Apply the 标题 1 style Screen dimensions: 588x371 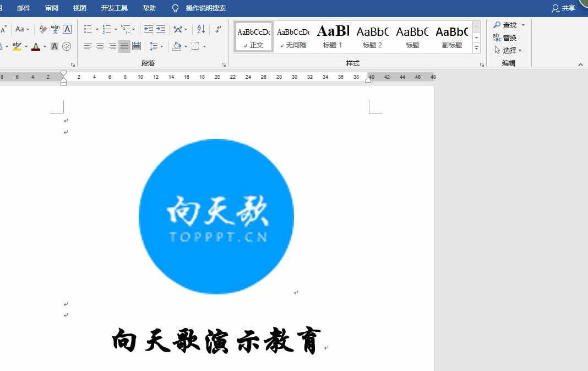[x=333, y=37]
